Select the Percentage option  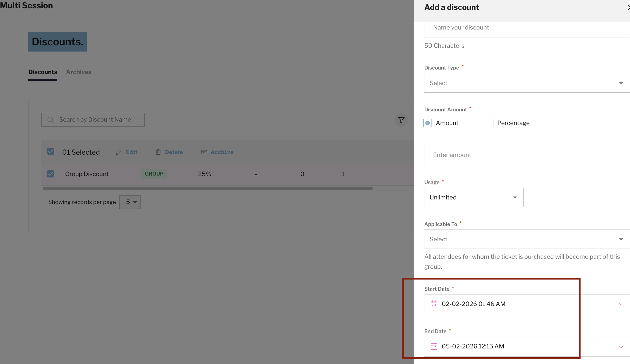point(489,123)
